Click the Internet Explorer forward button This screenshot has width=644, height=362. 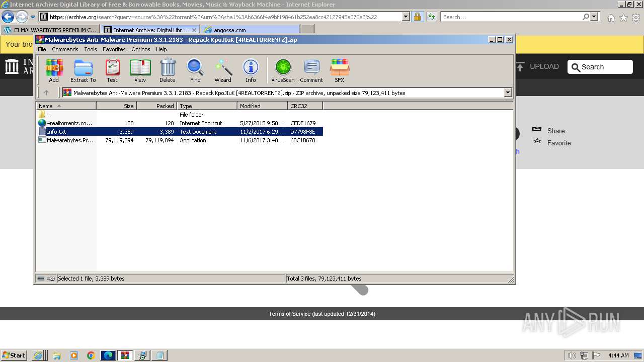[x=22, y=17]
